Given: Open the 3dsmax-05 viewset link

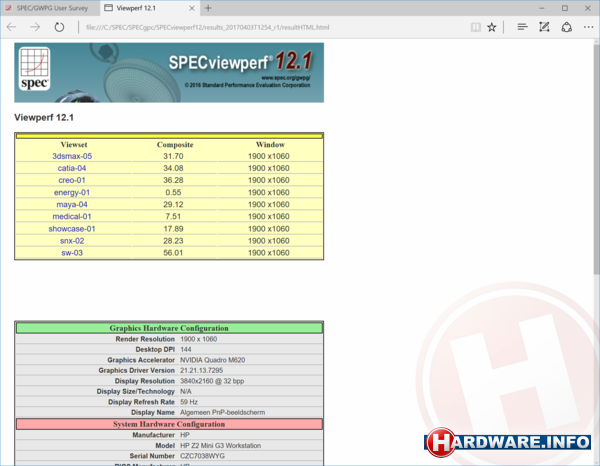Looking at the screenshot, I should (x=72, y=156).
